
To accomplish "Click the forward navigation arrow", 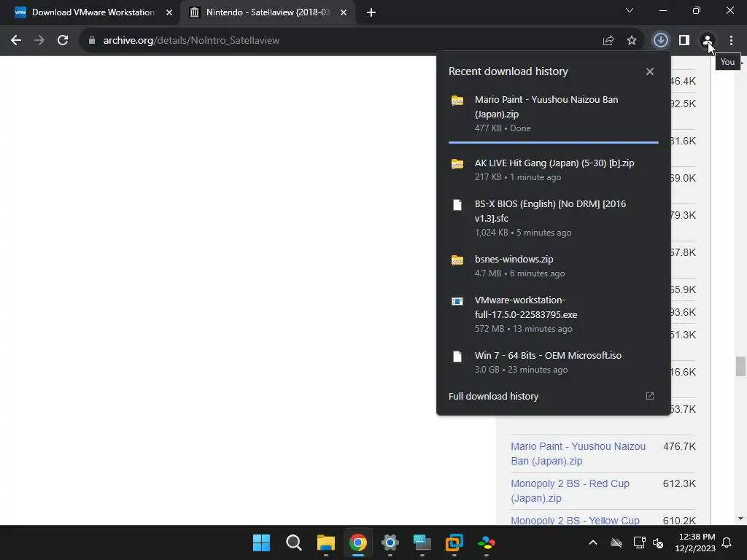I will tap(39, 41).
